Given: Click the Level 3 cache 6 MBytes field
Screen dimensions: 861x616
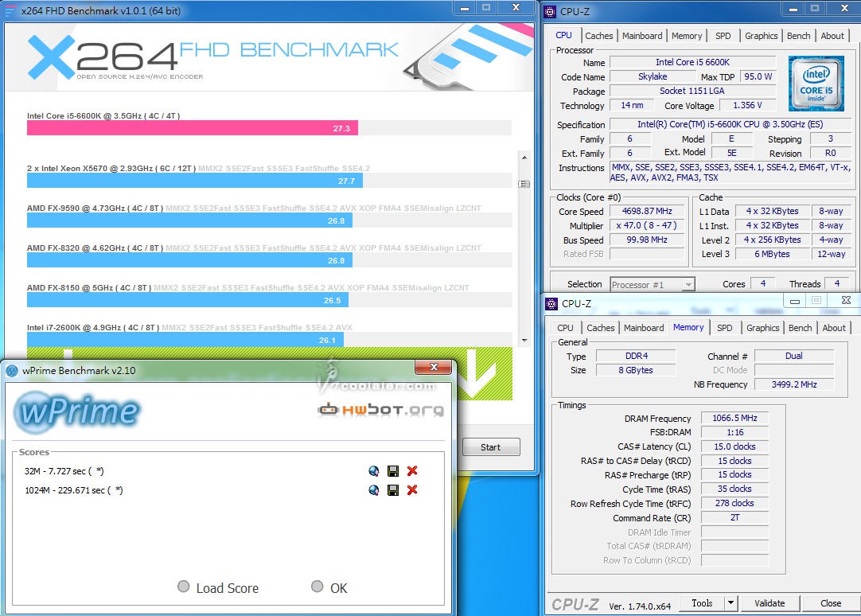Looking at the screenshot, I should click(x=772, y=254).
